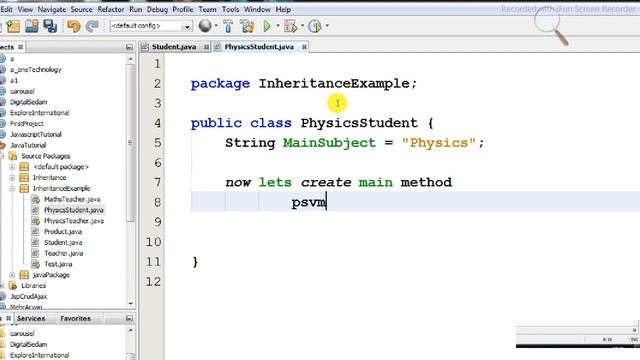The image size is (640, 360).
Task: Open the Debug Project dropdown arrow
Action: pos(302,26)
